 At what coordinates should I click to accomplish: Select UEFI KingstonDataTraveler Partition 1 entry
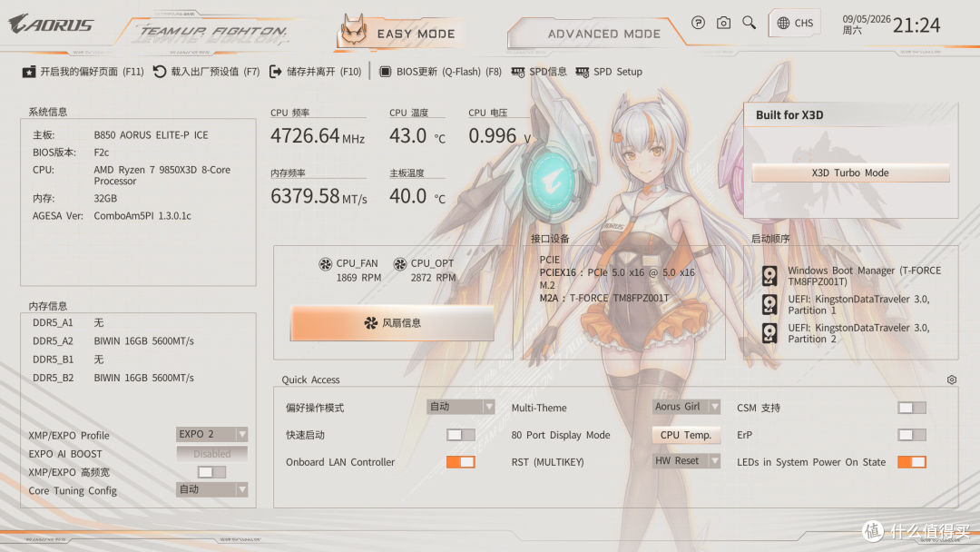point(858,304)
